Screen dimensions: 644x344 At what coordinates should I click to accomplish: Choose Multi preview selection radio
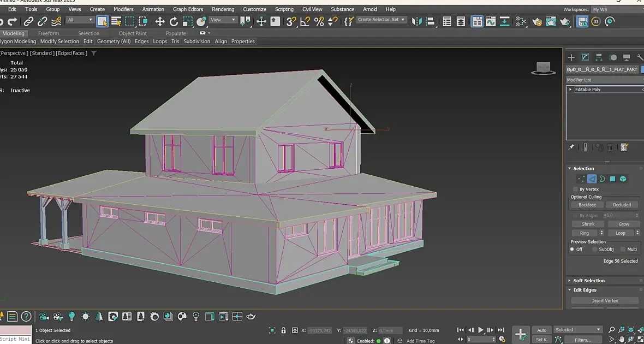pyautogui.click(x=623, y=249)
